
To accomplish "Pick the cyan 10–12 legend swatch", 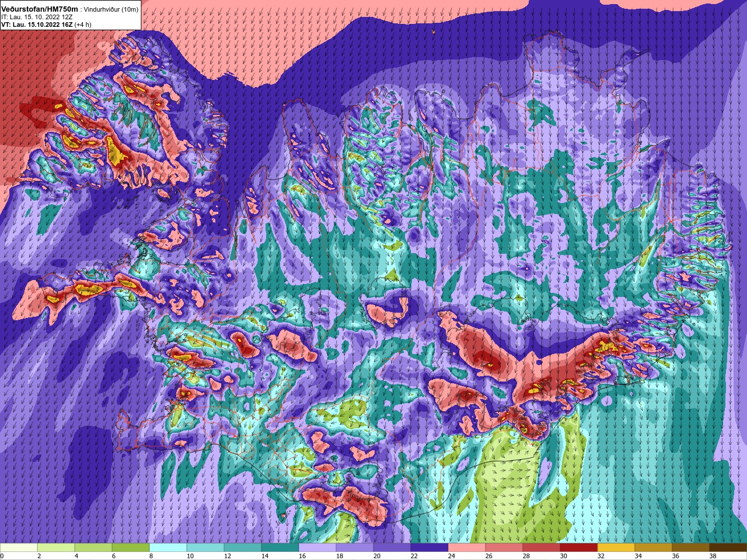I will [x=205, y=548].
